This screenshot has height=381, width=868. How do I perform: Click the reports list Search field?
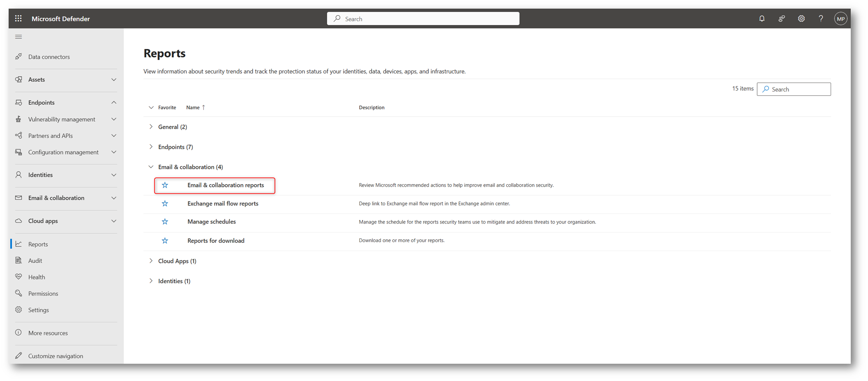point(794,89)
